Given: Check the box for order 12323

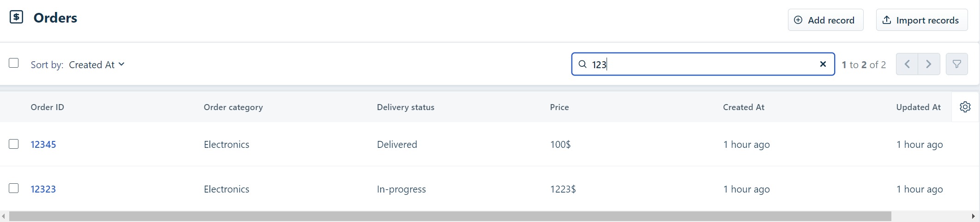Looking at the screenshot, I should click(x=14, y=188).
